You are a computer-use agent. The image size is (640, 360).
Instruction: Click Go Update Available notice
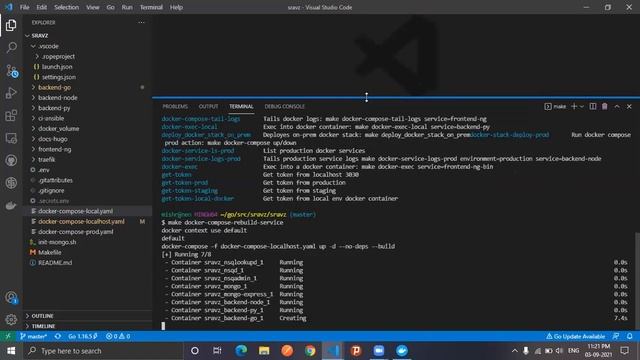576,336
